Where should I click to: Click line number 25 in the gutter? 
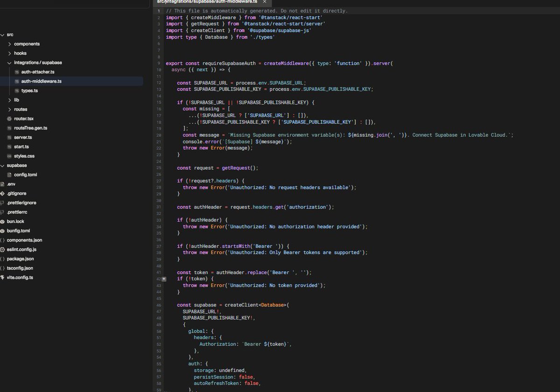159,168
